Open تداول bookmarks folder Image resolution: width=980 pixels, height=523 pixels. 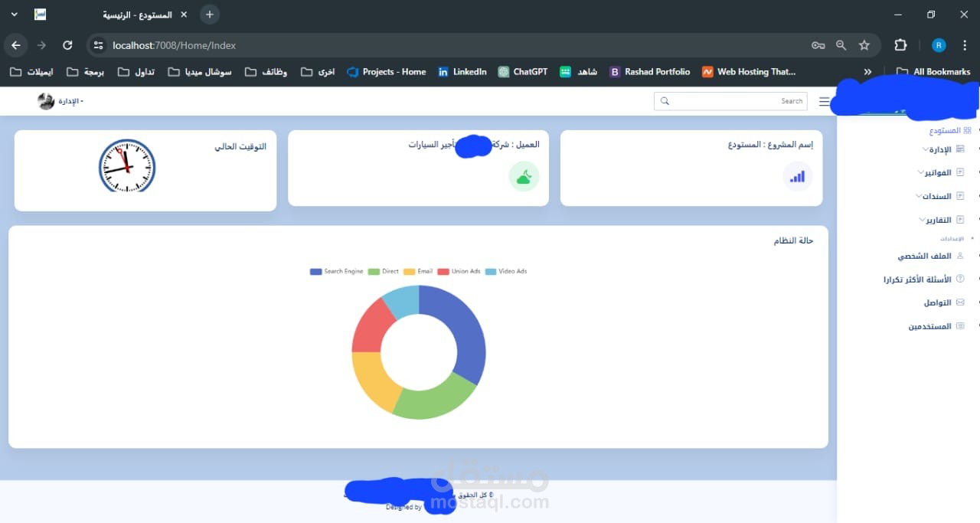tap(136, 72)
